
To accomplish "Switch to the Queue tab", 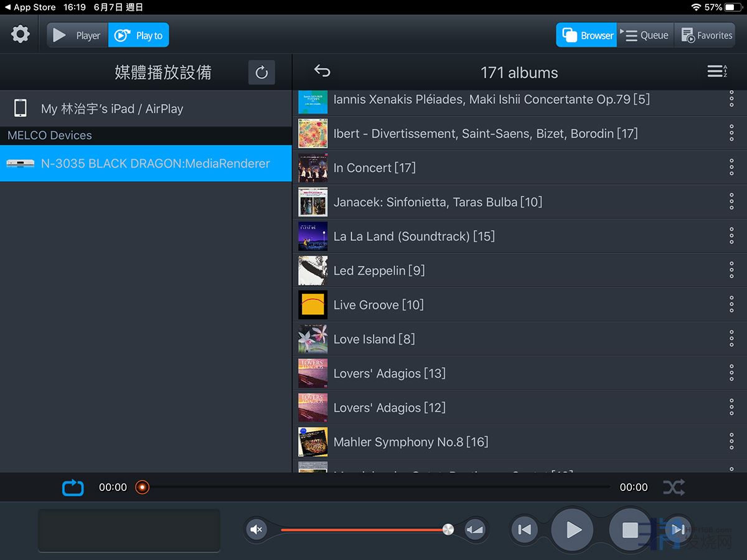I will (x=646, y=35).
